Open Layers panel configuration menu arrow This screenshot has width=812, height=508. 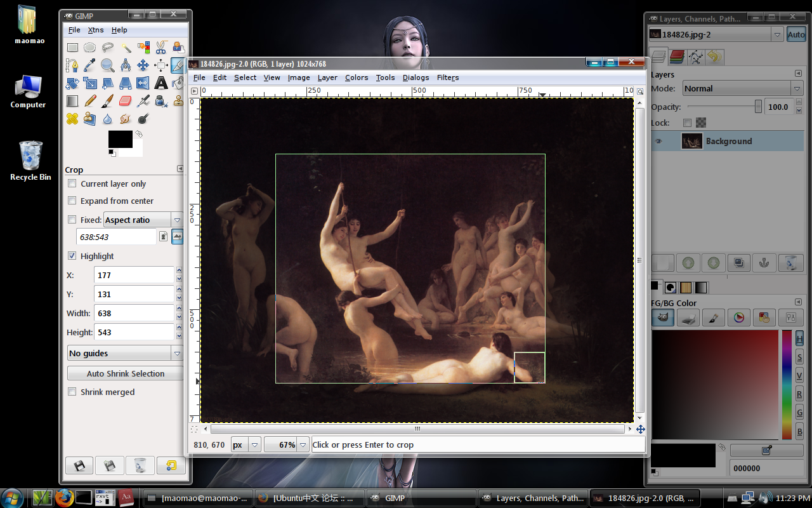coord(798,74)
